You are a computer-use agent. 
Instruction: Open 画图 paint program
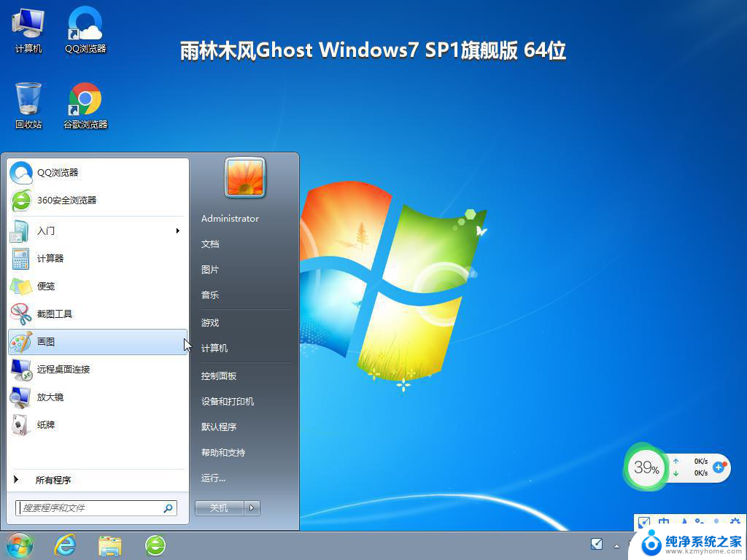pyautogui.click(x=98, y=341)
